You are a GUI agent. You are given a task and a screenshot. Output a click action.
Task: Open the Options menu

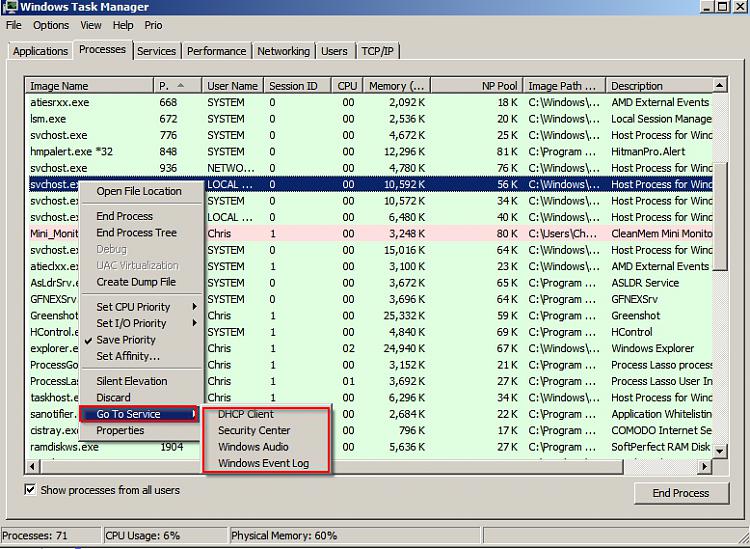click(x=51, y=25)
